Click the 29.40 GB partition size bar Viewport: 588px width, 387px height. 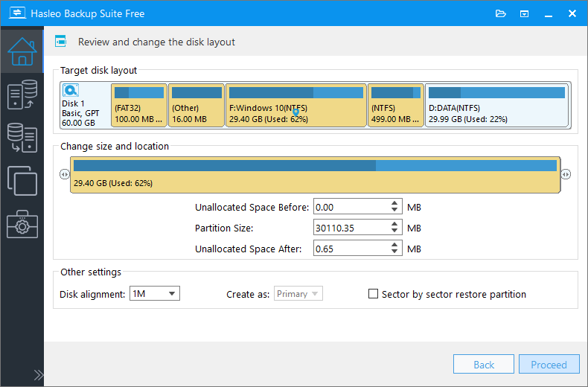(316, 175)
